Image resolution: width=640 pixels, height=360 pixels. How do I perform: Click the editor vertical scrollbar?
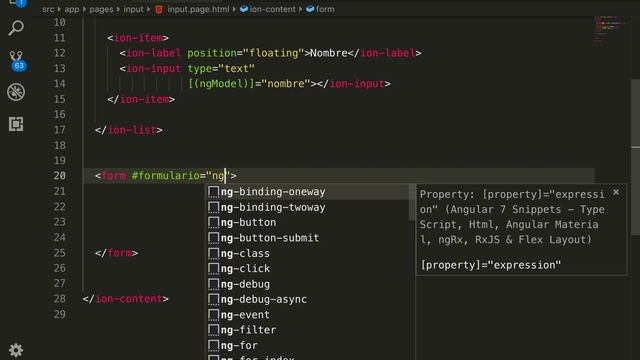point(635,157)
